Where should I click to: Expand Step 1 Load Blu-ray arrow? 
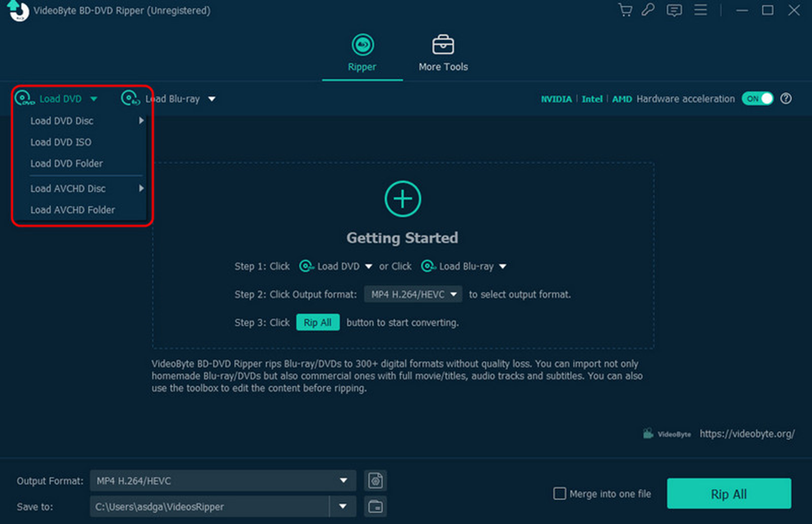[502, 267]
